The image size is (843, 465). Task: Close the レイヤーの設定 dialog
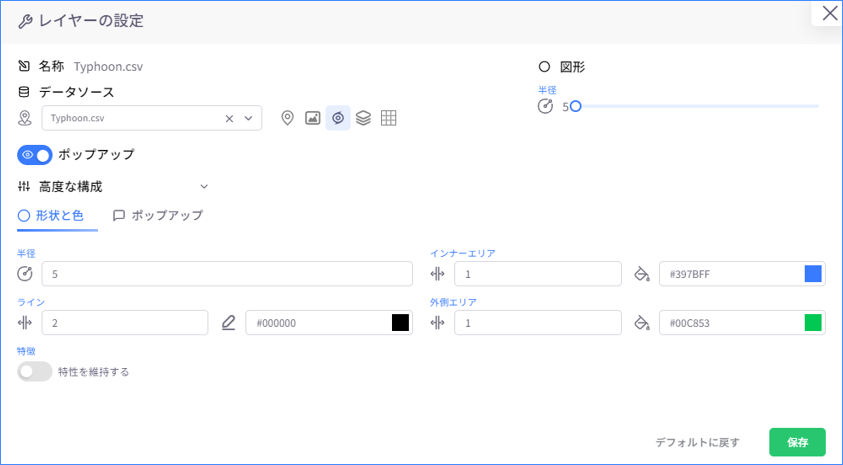pos(830,13)
